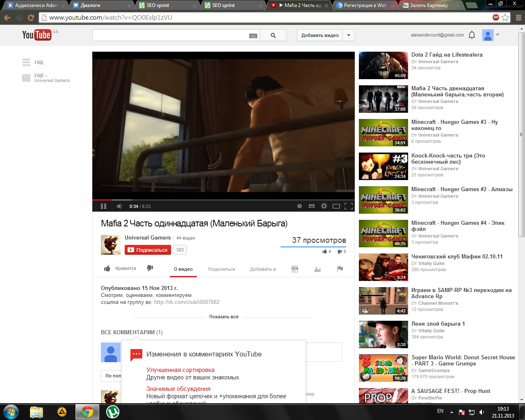Image resolution: width=525 pixels, height=420 pixels.
Task: Open the video transcript icon
Action: pos(295,269)
